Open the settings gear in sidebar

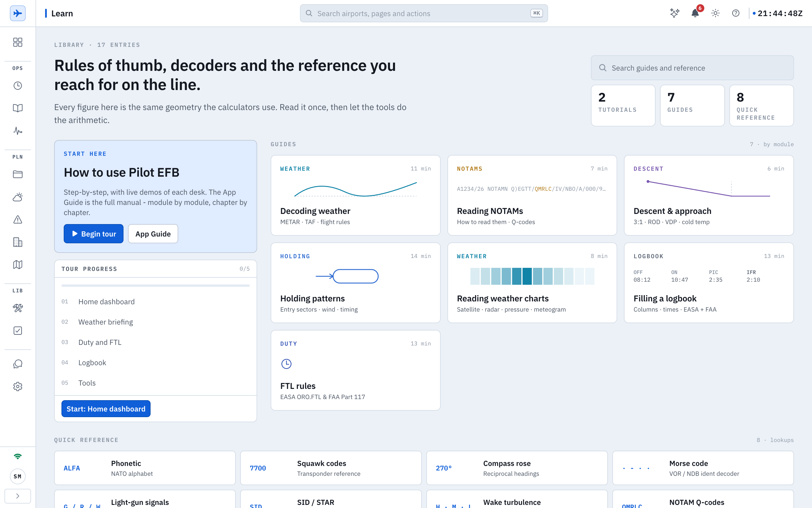(x=18, y=386)
